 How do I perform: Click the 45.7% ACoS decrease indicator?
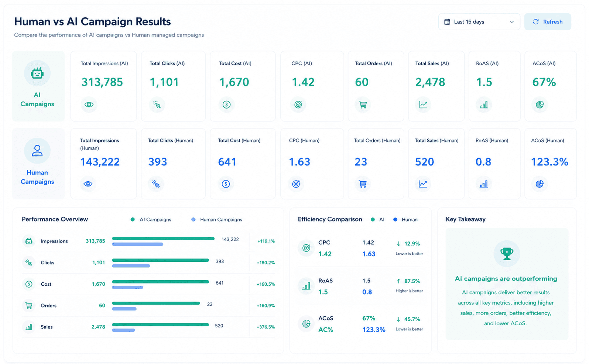408,319
